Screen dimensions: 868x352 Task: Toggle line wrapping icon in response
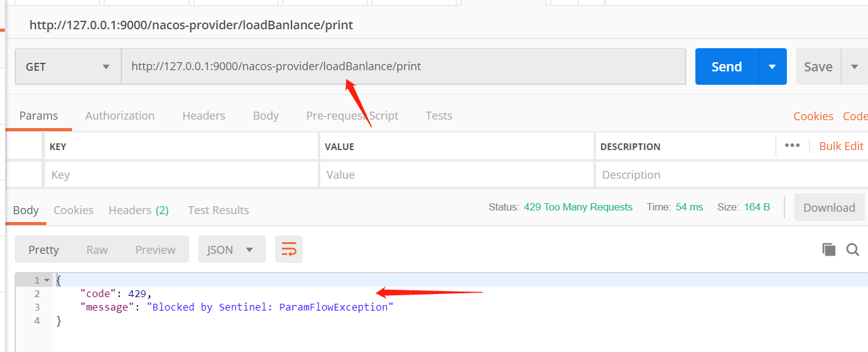[289, 249]
